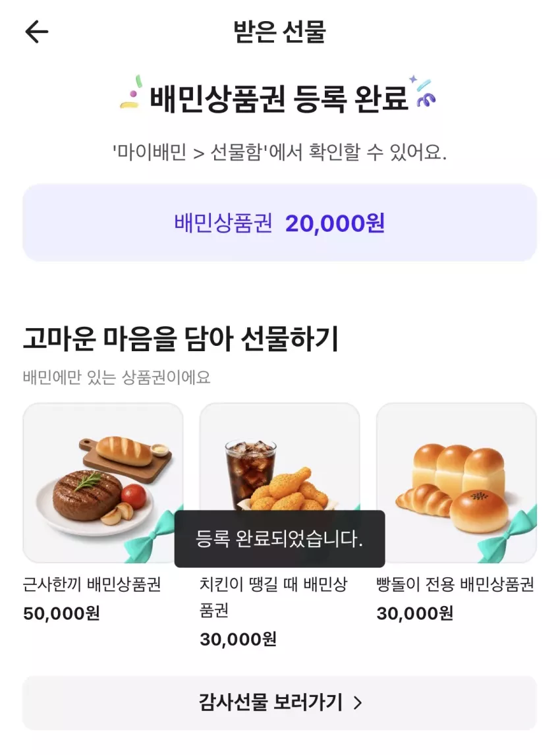560x755 pixels.
Task: Tap the 30,000원 price under chicken voucher
Action: point(238,639)
